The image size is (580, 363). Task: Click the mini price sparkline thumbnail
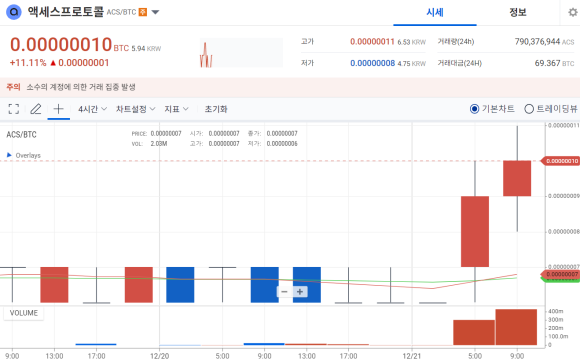241,53
